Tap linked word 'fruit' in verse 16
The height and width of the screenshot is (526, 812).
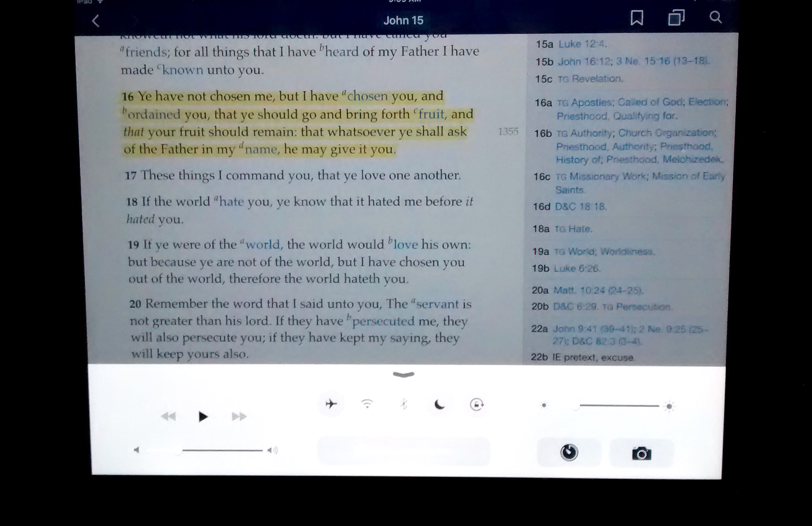coord(432,114)
